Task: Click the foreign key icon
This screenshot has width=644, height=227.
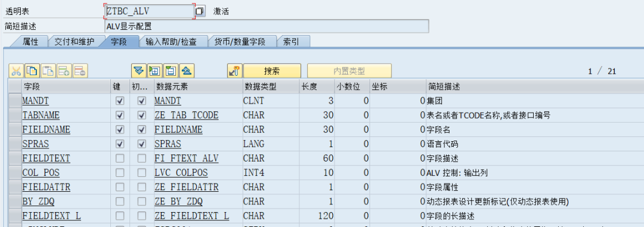Action: pos(235,71)
